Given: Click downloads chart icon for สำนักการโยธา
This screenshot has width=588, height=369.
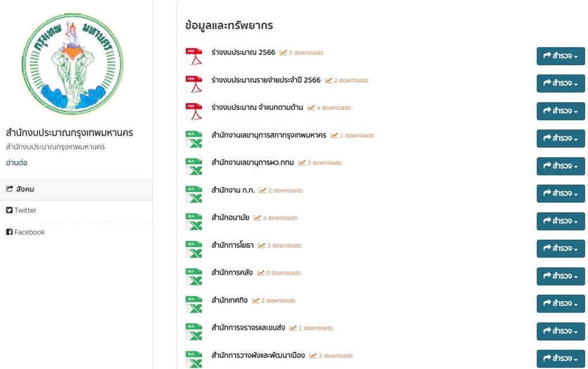Looking at the screenshot, I should pyautogui.click(x=262, y=245).
